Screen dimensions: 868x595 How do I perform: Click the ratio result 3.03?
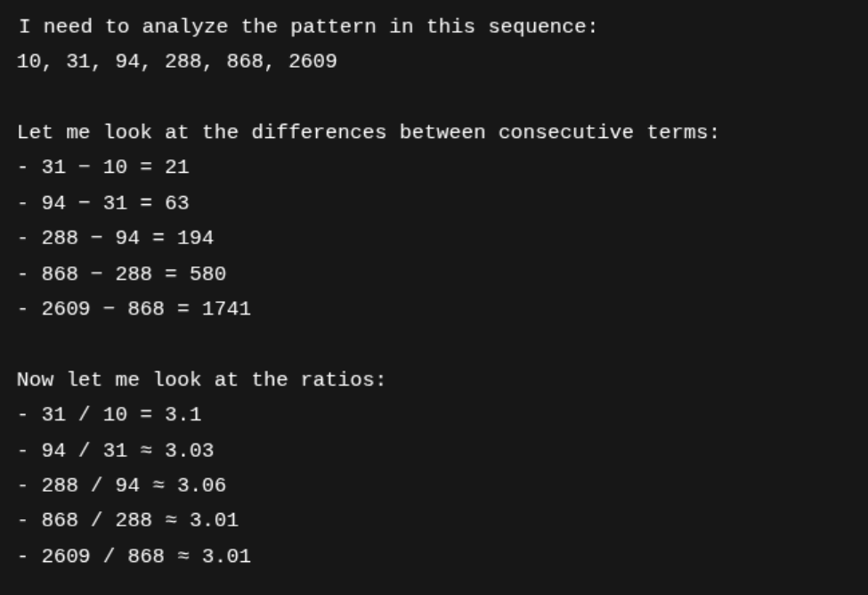[190, 451]
